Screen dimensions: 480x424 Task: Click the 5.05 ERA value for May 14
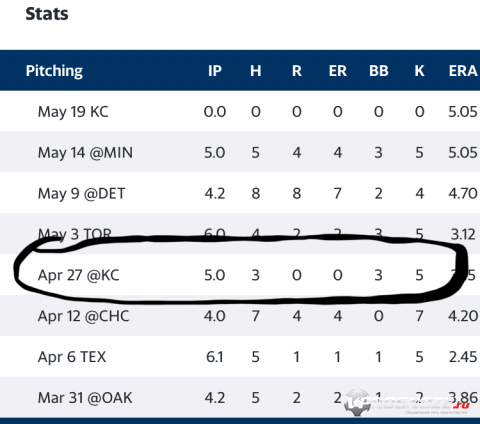(463, 152)
